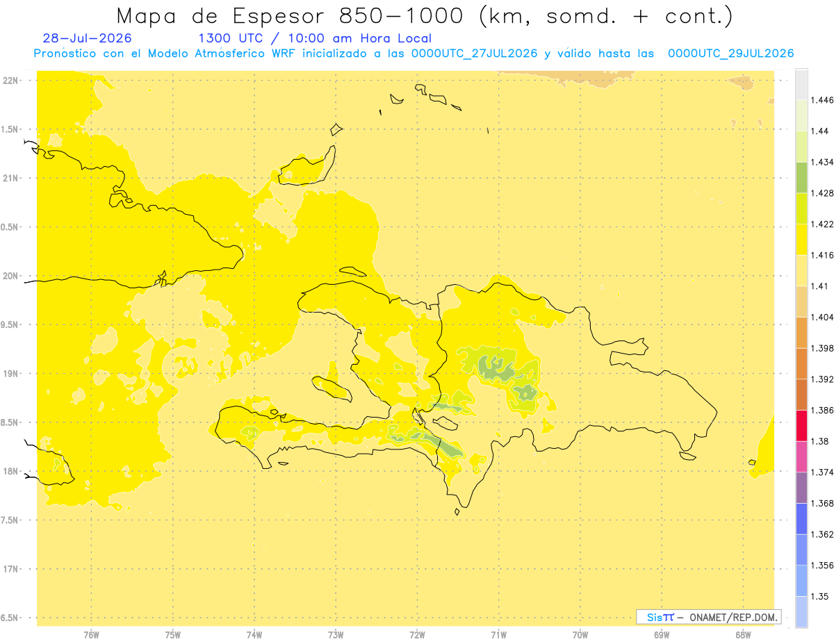This screenshot has width=834, height=644.
Task: Click the latitude label '19N'
Action: 10,374
